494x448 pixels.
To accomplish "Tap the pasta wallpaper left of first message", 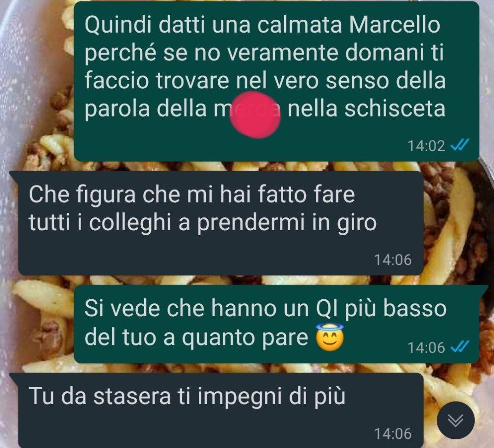I will (36, 82).
